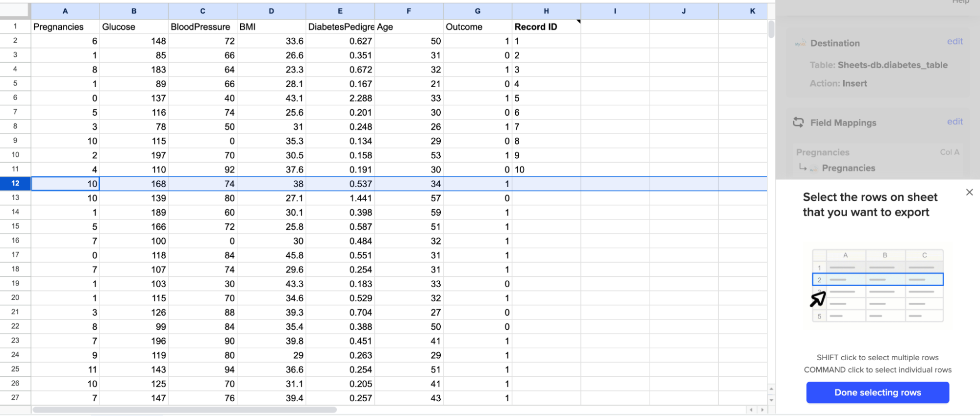Select column A header
This screenshot has height=416, width=980.
click(x=65, y=11)
